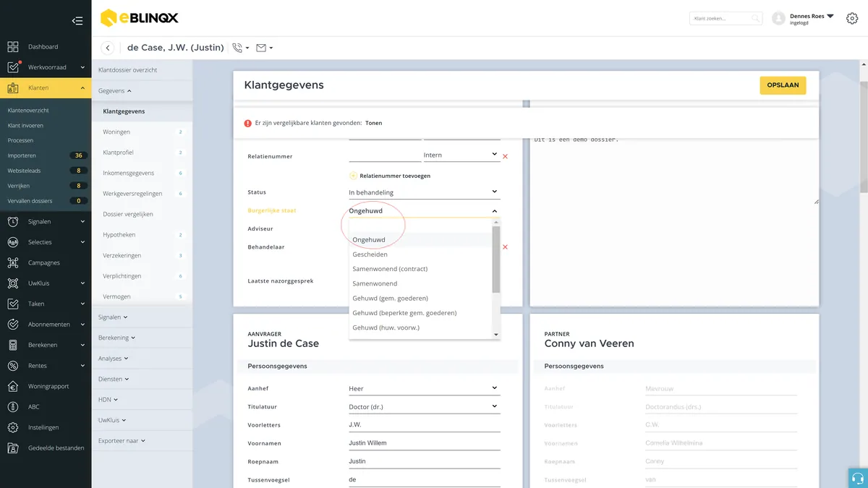This screenshot has height=488, width=868.
Task: Open the settings gear at the top right
Action: tap(851, 18)
